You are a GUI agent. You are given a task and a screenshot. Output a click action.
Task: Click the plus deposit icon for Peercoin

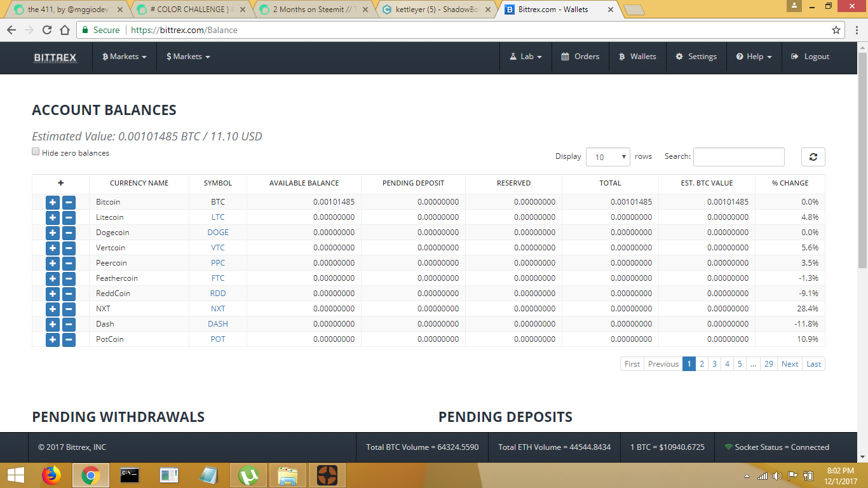(53, 263)
